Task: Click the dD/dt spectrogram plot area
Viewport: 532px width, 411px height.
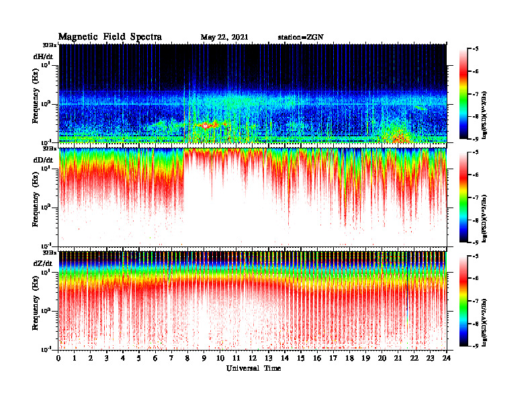Action: pyautogui.click(x=253, y=197)
